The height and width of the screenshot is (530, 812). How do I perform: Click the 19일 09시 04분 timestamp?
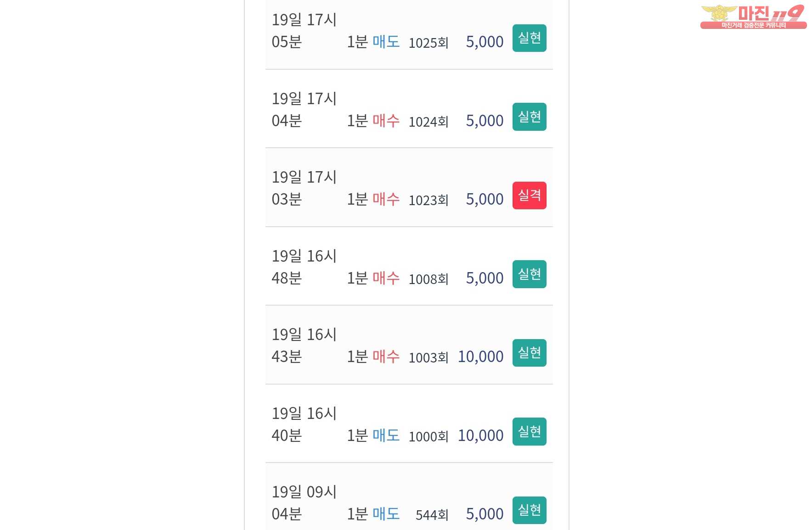tap(304, 503)
